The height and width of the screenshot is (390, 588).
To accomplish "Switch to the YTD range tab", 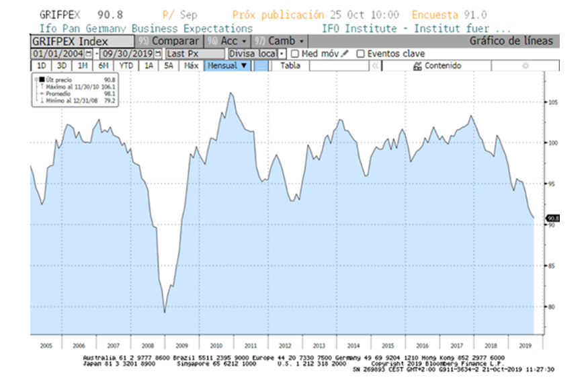I will 126,66.
